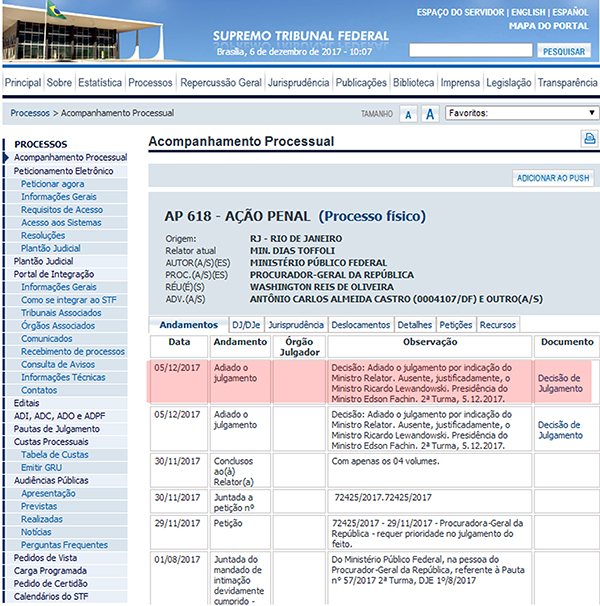The height and width of the screenshot is (606, 600).
Task: Open Portal de Integração sidebar item
Action: (54, 274)
